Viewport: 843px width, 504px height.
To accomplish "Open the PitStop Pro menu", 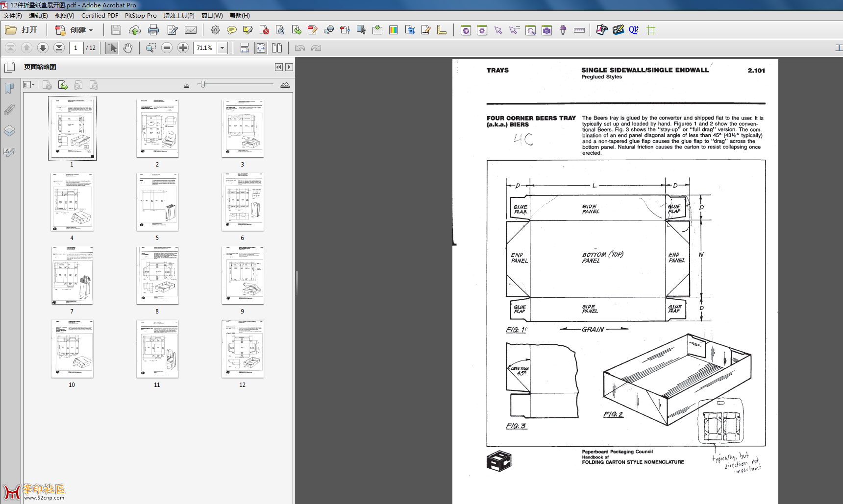I will click(x=141, y=15).
